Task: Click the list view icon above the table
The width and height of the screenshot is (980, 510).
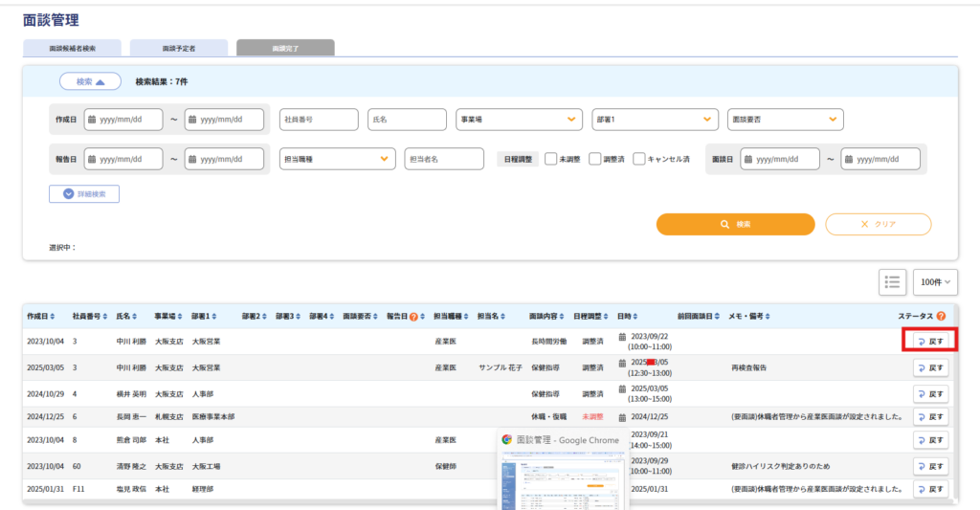Action: pyautogui.click(x=892, y=281)
